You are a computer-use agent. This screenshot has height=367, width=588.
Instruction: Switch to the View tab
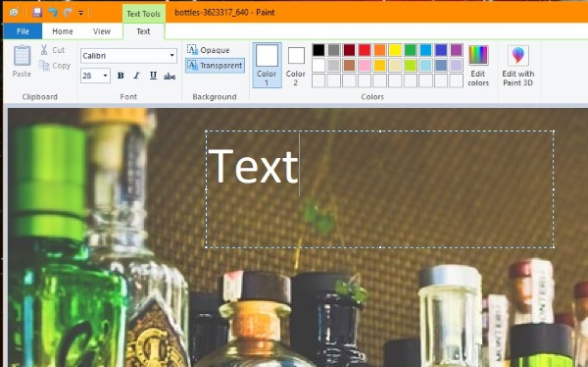[x=102, y=31]
